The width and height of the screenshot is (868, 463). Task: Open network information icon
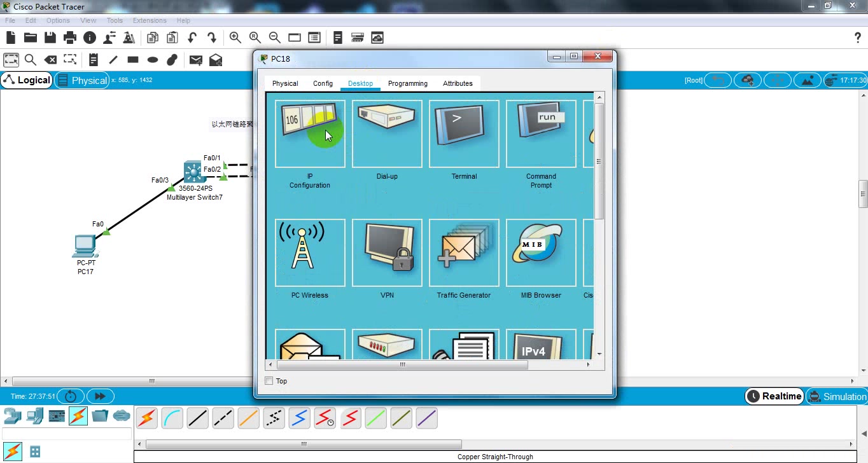90,38
